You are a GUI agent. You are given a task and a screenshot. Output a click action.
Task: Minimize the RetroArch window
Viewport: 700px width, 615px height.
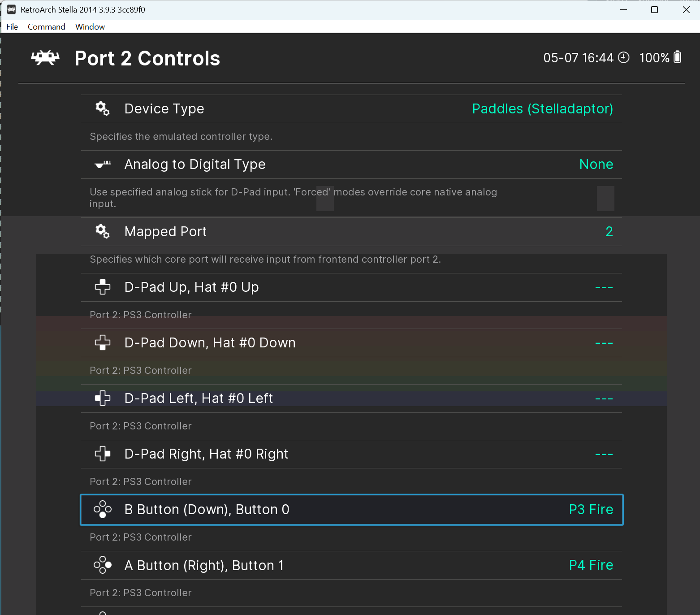coord(623,9)
